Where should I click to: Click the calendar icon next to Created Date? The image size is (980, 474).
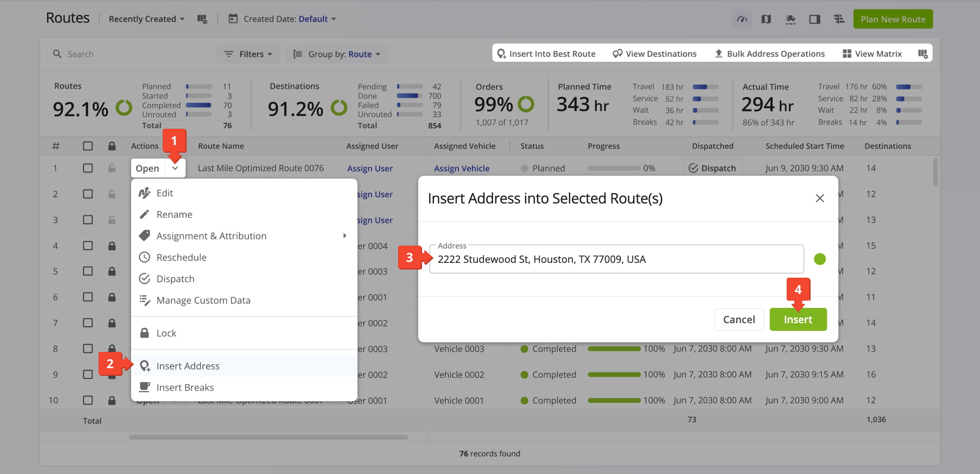coord(233,19)
